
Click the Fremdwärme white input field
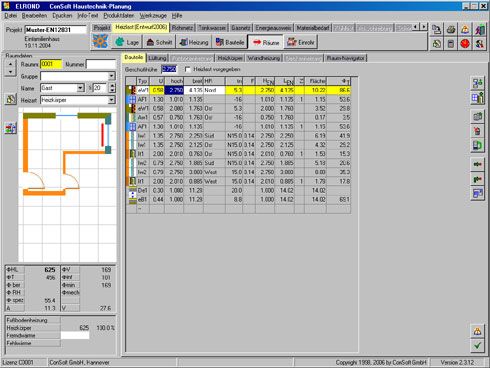(75, 335)
